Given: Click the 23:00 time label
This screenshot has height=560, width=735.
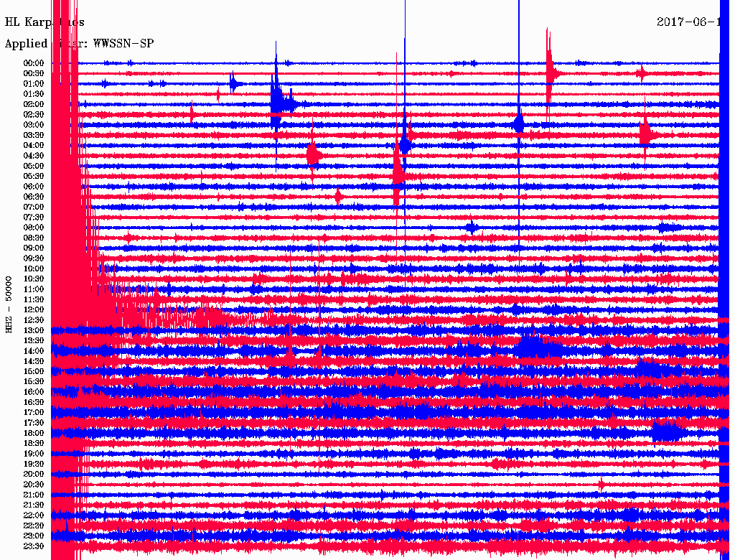Looking at the screenshot, I should [34, 536].
